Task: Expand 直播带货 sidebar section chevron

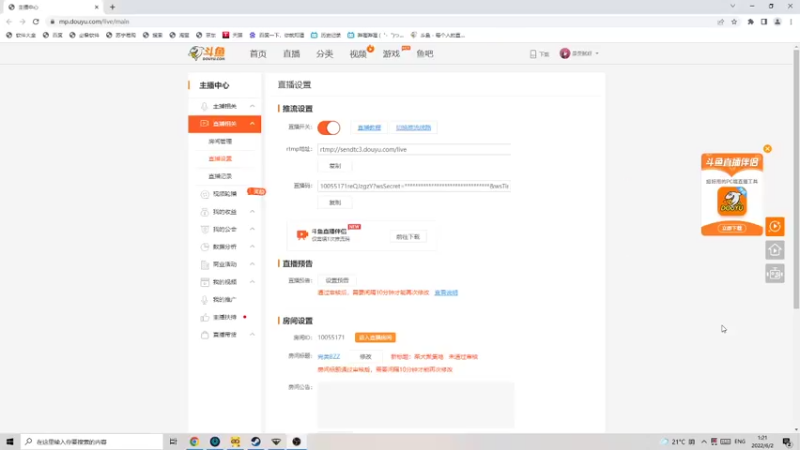Action: point(252,334)
